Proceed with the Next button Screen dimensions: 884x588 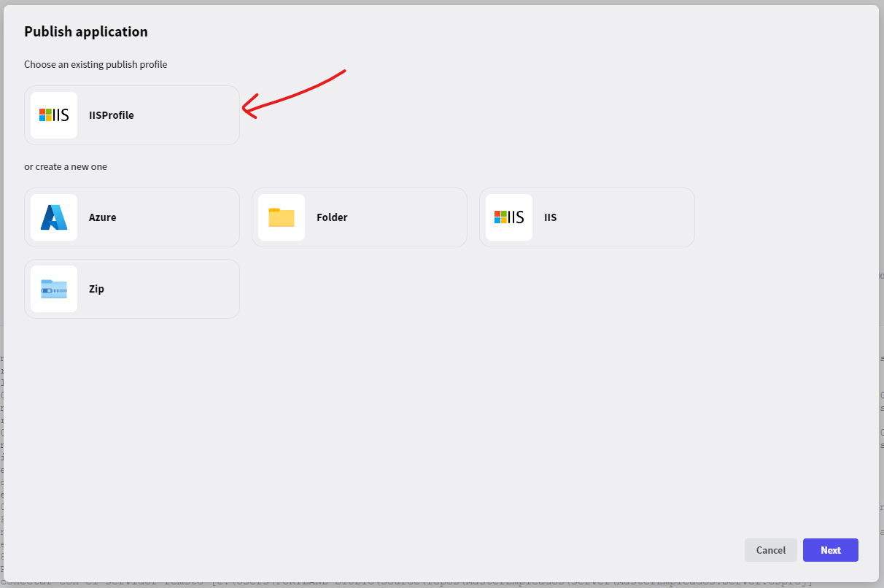coord(831,550)
